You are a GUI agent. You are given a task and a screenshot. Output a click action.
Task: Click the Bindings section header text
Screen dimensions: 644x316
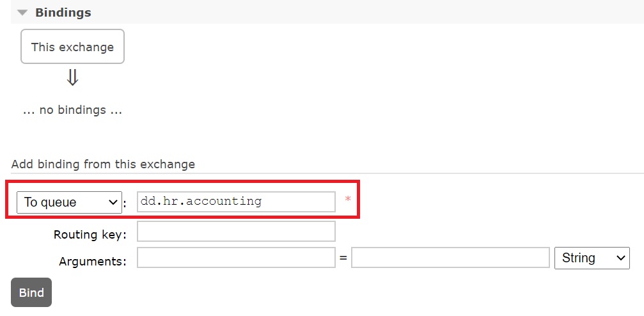(63, 13)
